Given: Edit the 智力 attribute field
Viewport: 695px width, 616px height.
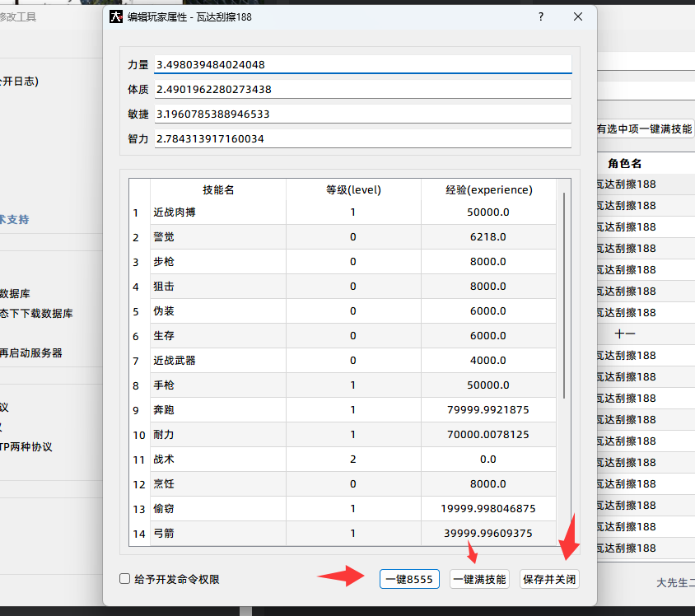Looking at the screenshot, I should [362, 138].
